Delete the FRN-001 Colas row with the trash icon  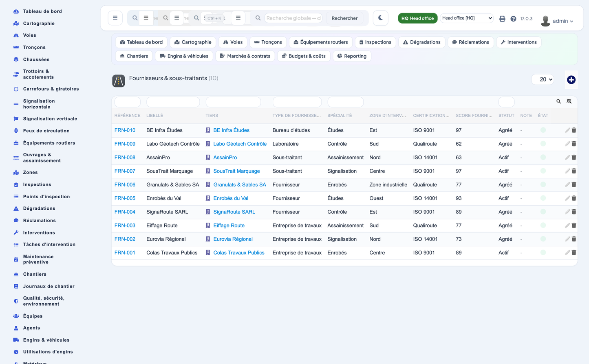point(574,253)
